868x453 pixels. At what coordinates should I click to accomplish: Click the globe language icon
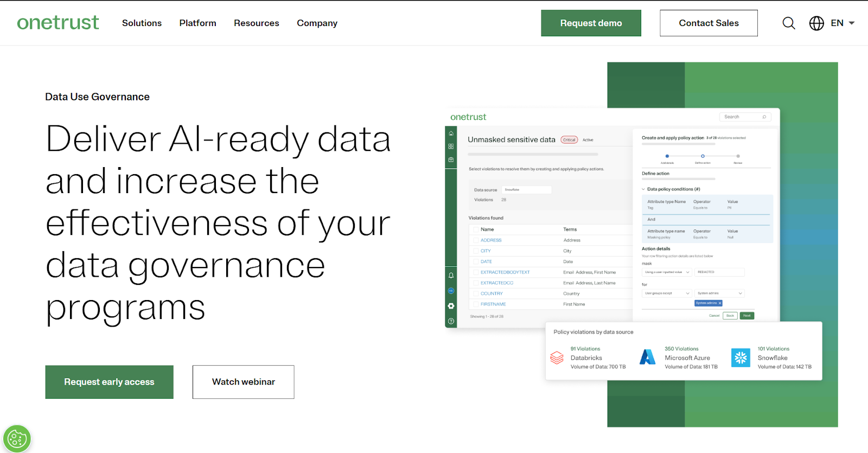point(816,23)
